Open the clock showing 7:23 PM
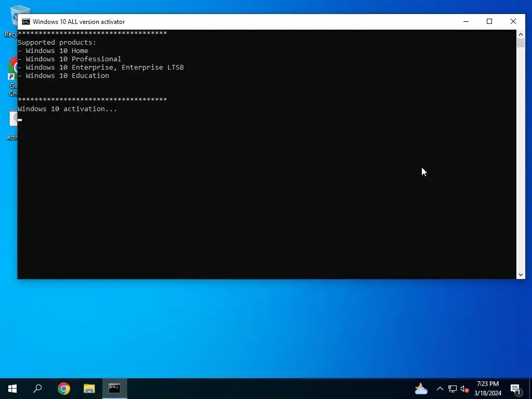This screenshot has height=399, width=532. point(487,389)
